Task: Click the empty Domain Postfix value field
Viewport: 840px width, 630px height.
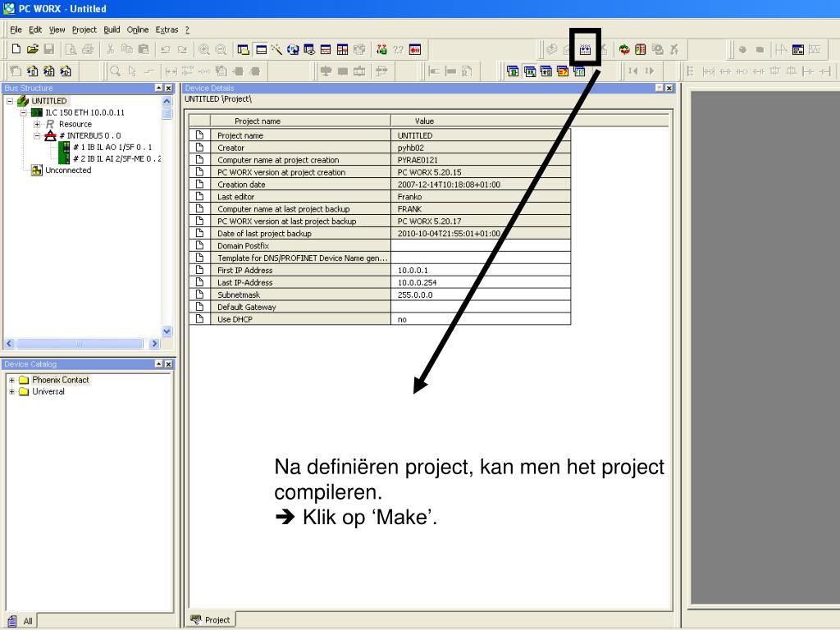Action: (x=481, y=245)
